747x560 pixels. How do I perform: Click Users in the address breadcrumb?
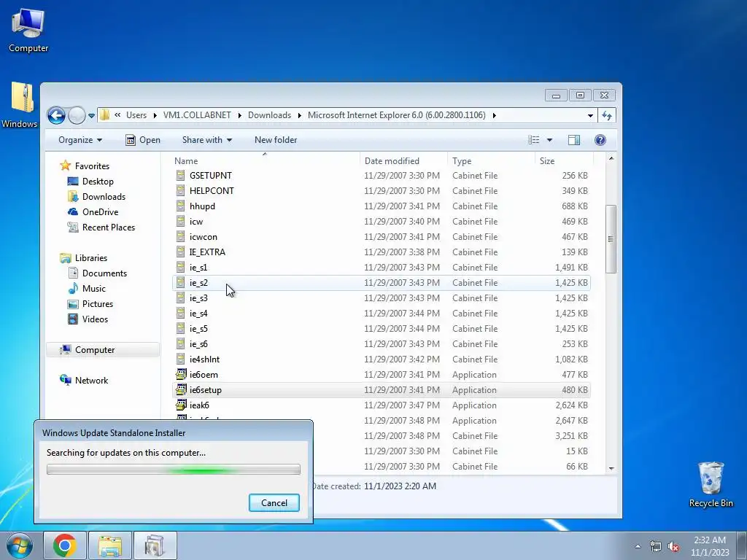click(136, 115)
